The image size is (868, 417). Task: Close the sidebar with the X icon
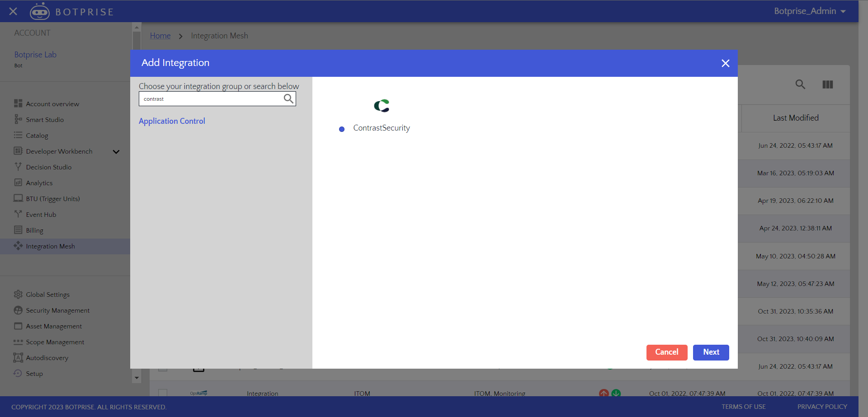click(13, 11)
